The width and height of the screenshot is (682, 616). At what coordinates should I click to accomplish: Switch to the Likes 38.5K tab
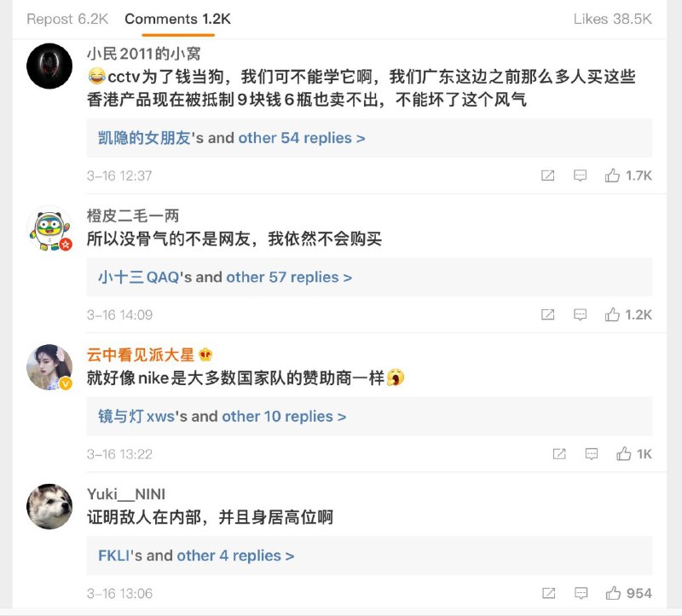(x=612, y=19)
